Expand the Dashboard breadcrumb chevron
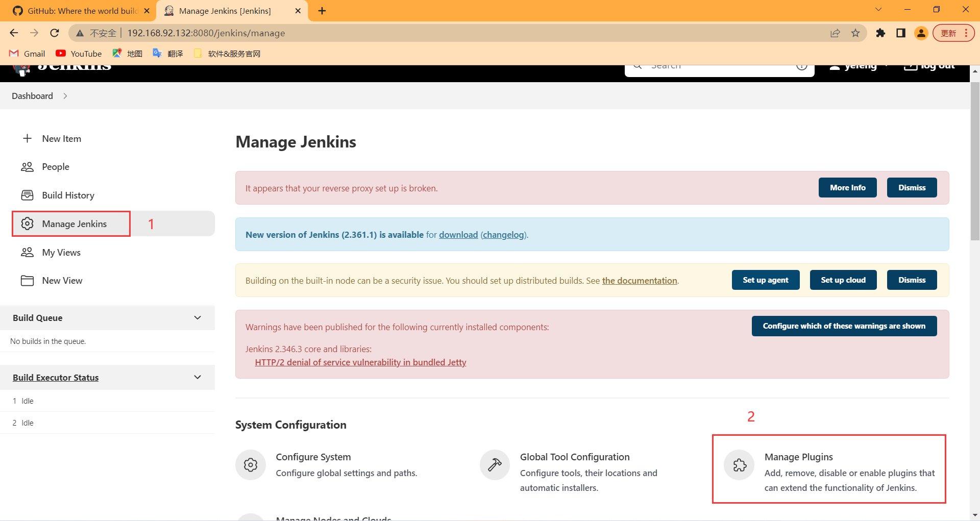 click(x=65, y=96)
